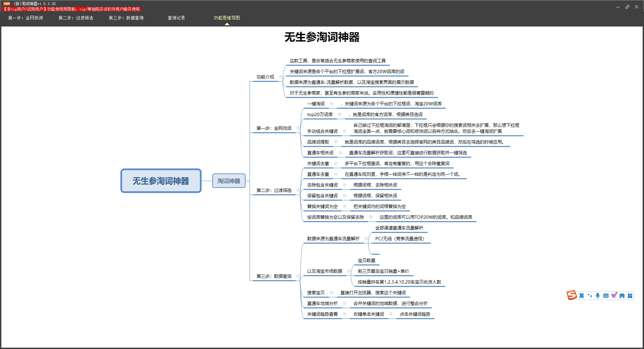Screen dimensions: 644x349
Task: Switch to 第二步：过滤筛选 tab
Action: point(76,18)
